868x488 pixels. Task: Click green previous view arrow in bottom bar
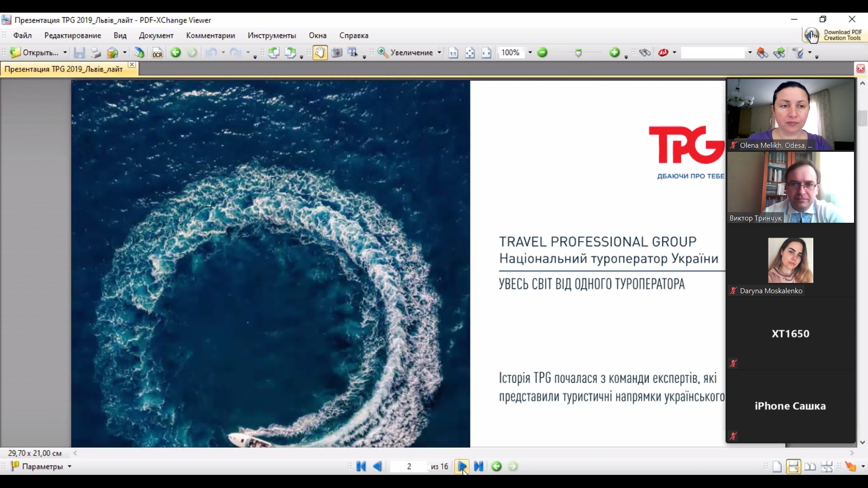[496, 466]
